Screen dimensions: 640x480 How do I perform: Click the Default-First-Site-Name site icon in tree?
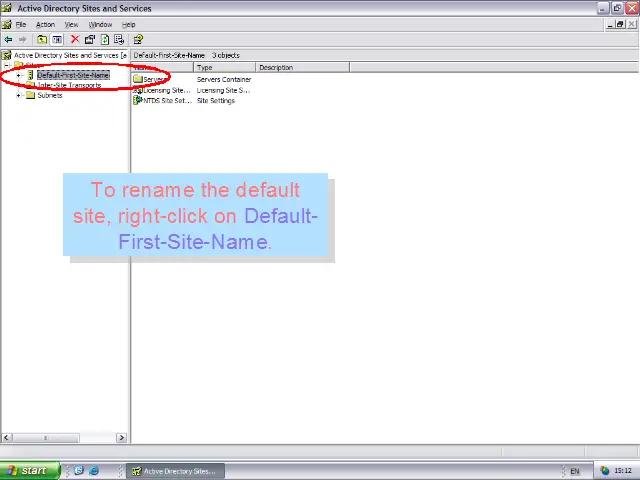pos(31,75)
